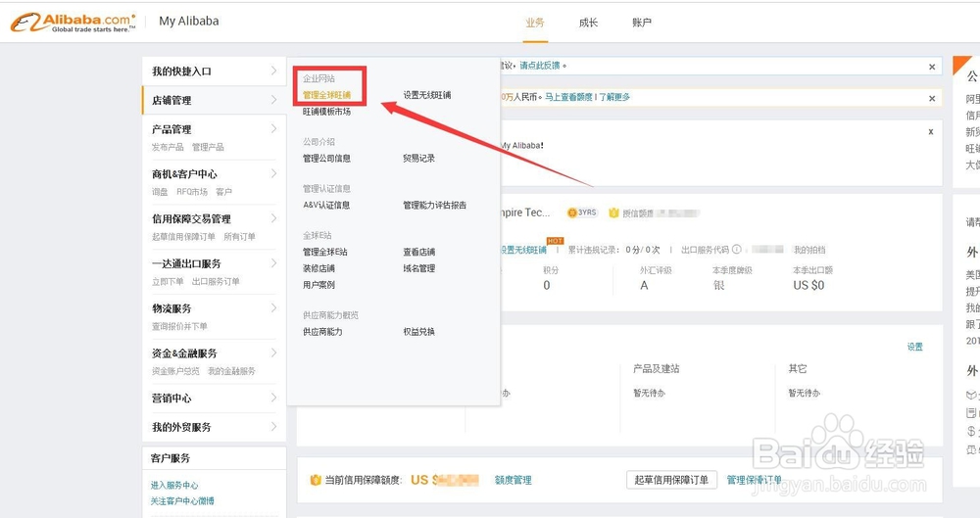Open 发布产品 link under 产品管理
Image resolution: width=980 pixels, height=518 pixels.
pyautogui.click(x=168, y=147)
